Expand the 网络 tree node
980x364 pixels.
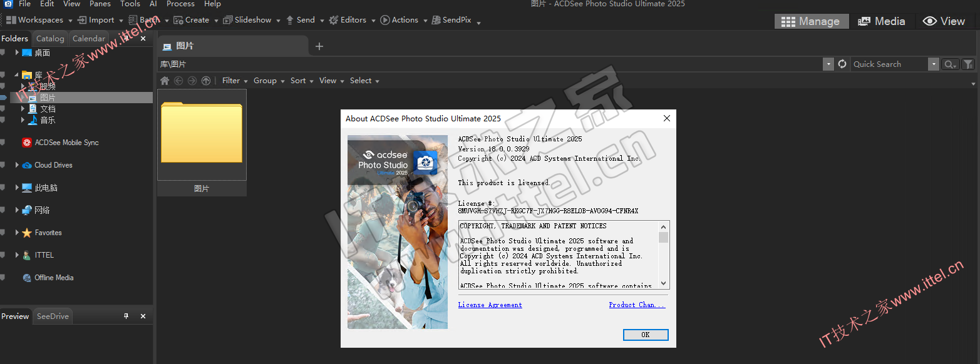coord(17,210)
